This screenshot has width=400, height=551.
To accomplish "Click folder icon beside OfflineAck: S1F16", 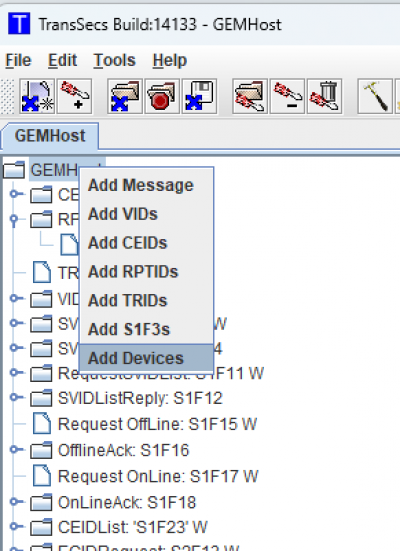I will coord(41,450).
